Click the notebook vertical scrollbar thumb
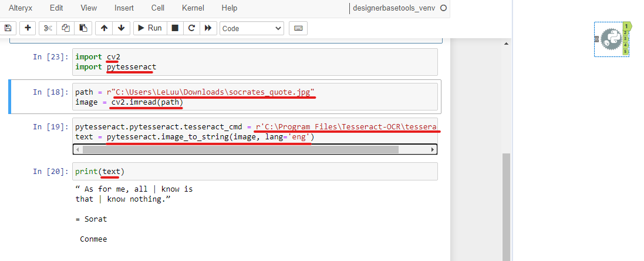 click(x=506, y=207)
